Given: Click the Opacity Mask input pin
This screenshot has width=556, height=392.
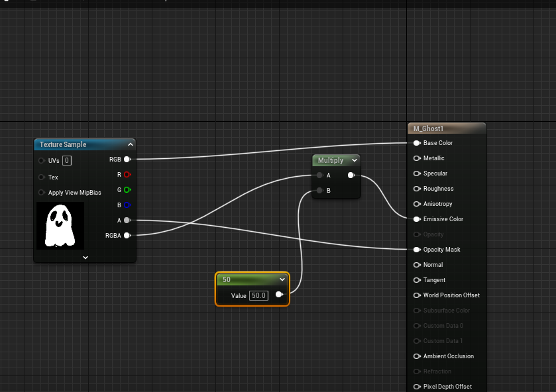Looking at the screenshot, I should pos(417,250).
